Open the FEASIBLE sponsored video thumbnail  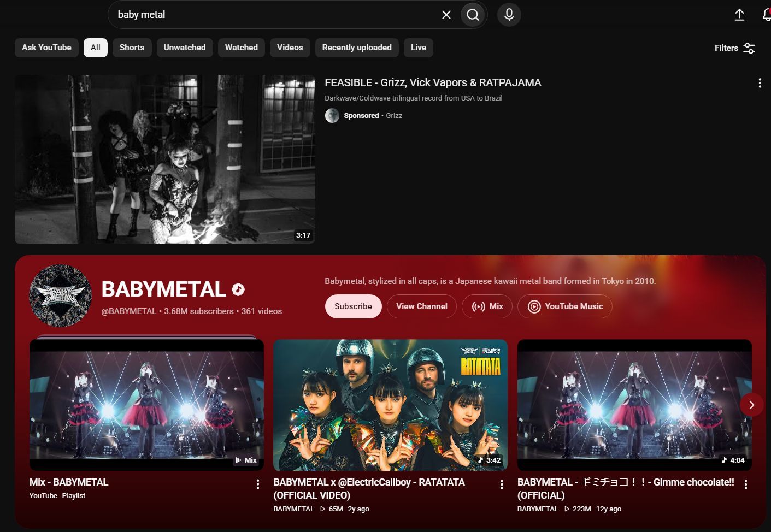click(x=165, y=159)
